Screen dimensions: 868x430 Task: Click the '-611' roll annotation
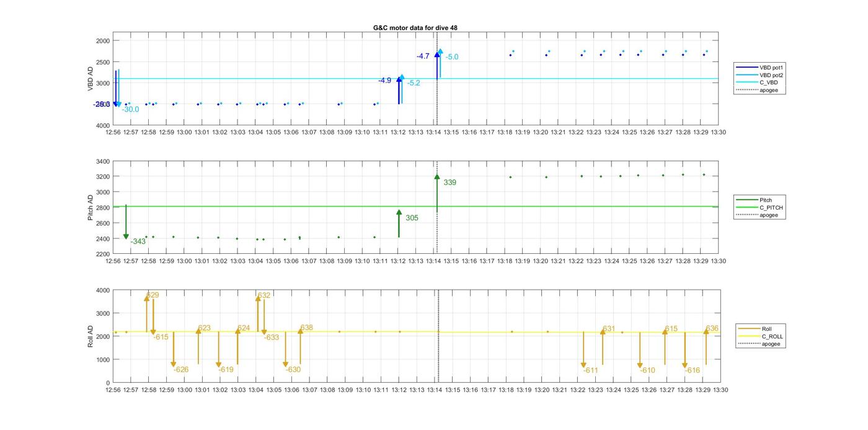(591, 370)
